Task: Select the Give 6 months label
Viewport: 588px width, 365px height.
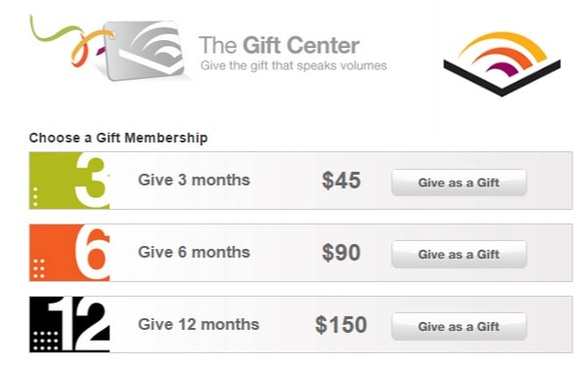Action: tap(194, 252)
